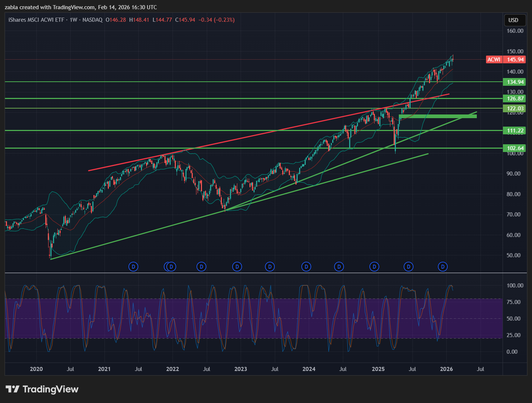Select the thick green rectangle zone near 118

(x=437, y=116)
